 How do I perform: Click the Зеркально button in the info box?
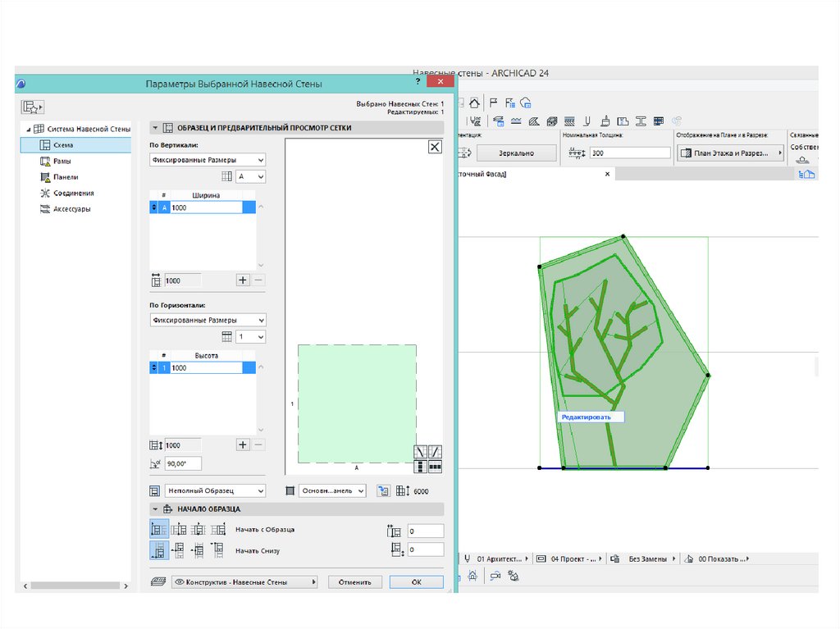pyautogui.click(x=516, y=153)
